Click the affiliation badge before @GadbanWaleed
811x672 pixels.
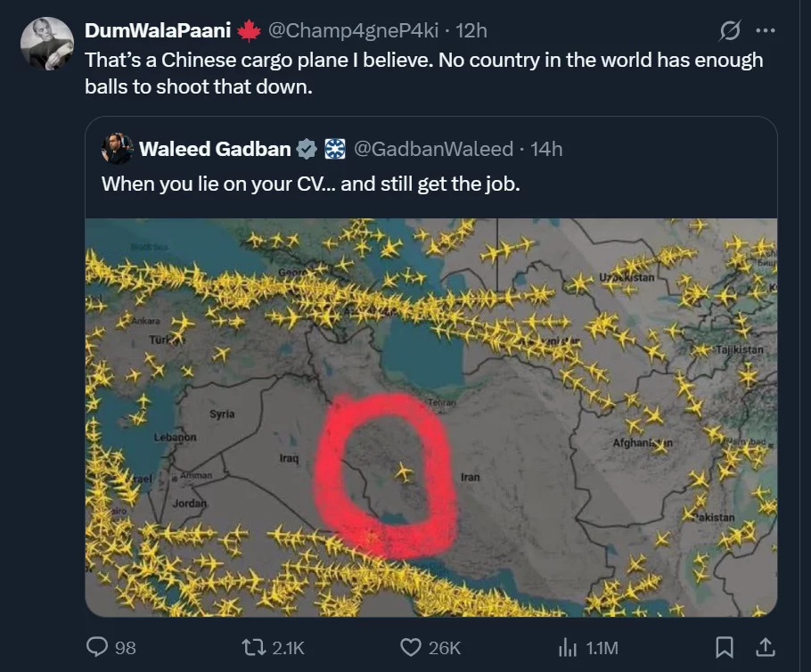pyautogui.click(x=334, y=149)
